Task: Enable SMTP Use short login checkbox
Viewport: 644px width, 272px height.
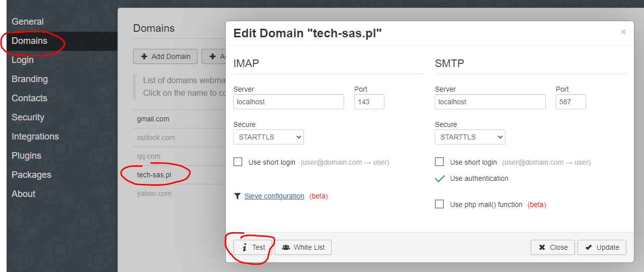Action: click(x=439, y=162)
